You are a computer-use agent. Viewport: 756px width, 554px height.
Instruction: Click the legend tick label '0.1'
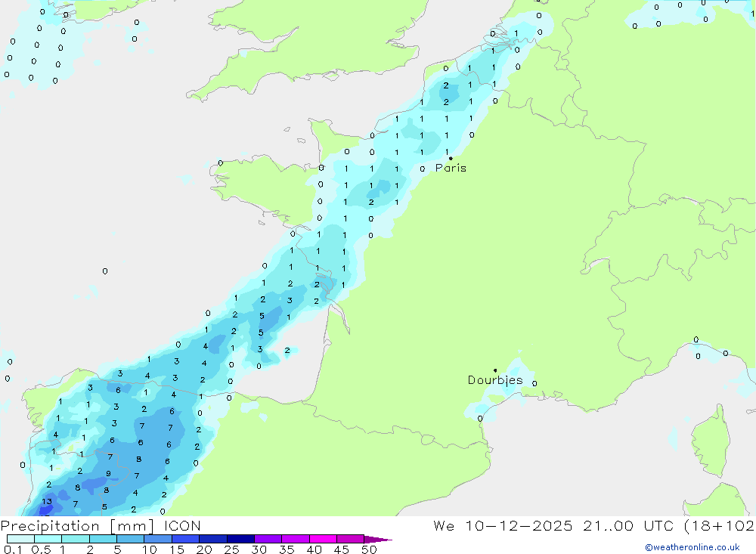point(13,549)
